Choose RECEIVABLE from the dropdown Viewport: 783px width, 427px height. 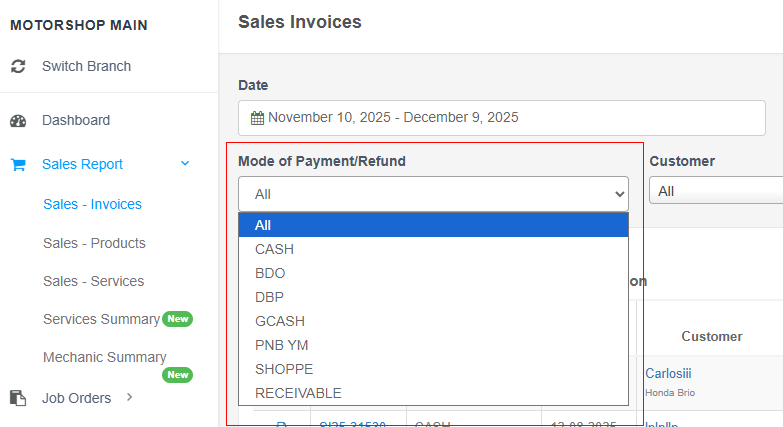tap(433, 393)
